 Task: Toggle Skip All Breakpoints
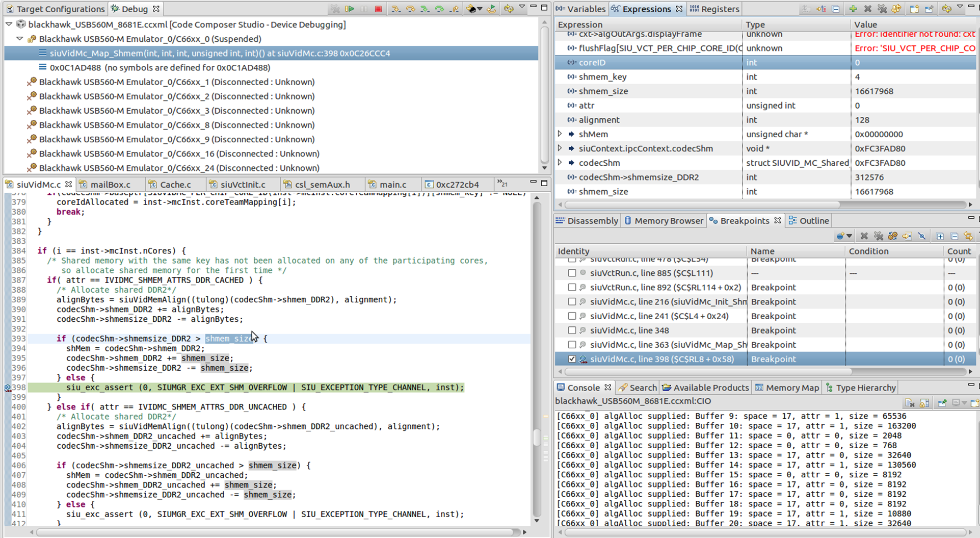coord(922,236)
